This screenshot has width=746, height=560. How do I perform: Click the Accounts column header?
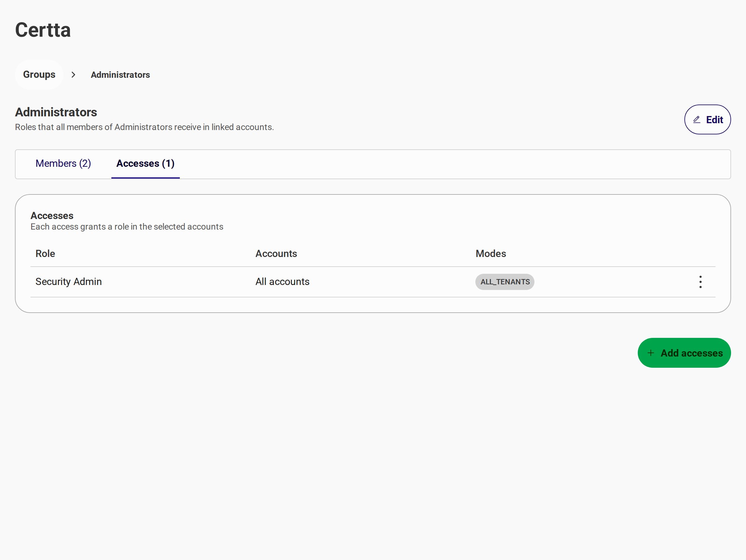coord(276,254)
